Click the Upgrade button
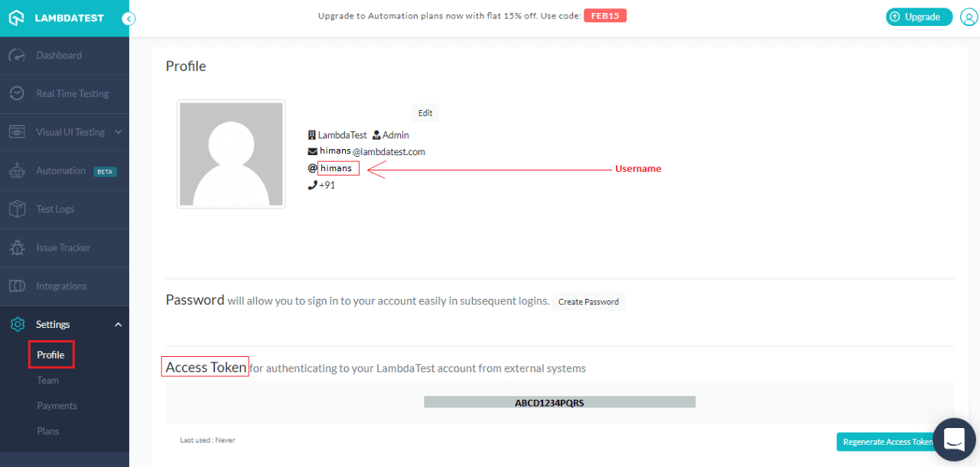 [919, 16]
